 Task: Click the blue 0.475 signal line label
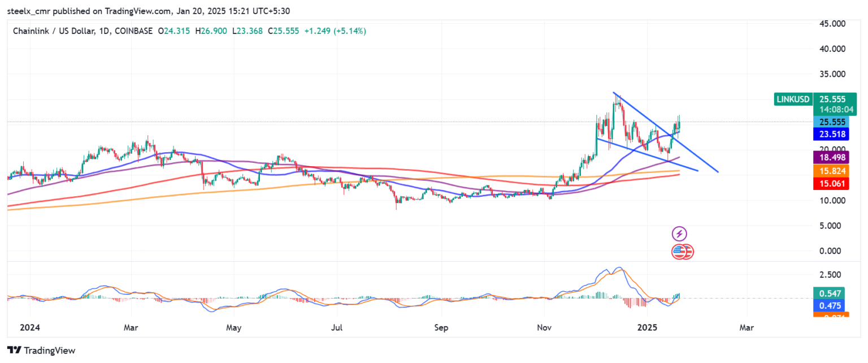click(829, 305)
